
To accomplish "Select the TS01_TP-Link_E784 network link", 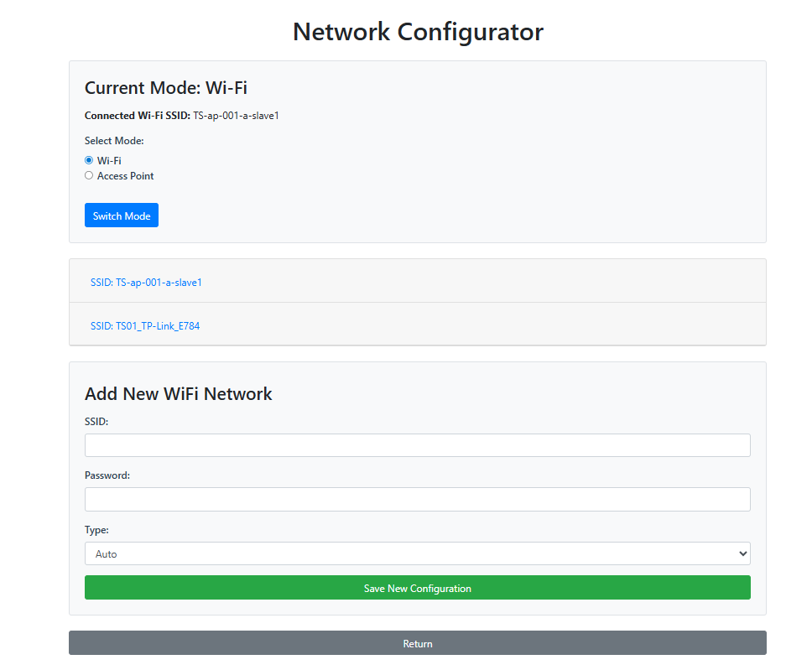I will pyautogui.click(x=145, y=325).
